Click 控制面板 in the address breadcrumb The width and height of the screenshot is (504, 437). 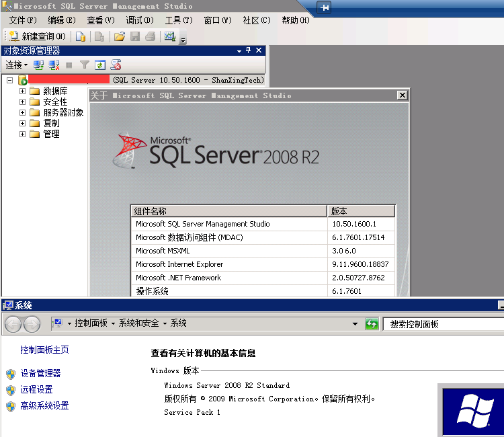91,323
